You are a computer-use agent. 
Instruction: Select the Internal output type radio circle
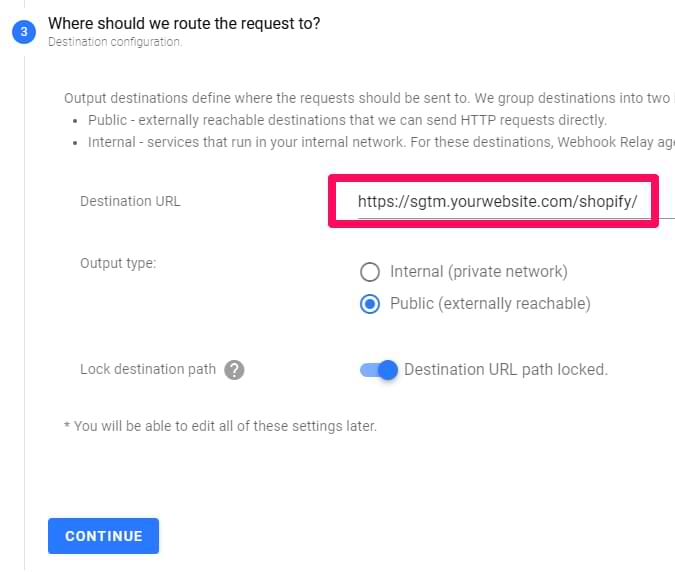pos(370,272)
